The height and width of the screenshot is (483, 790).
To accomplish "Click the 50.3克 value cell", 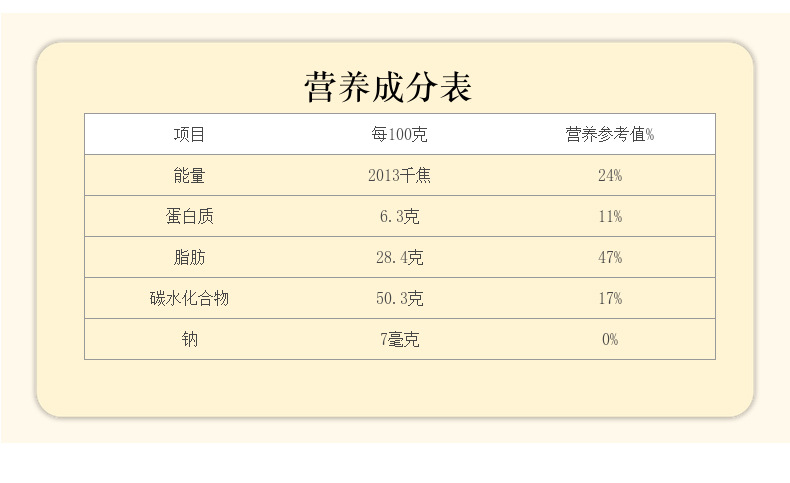I will [x=399, y=299].
